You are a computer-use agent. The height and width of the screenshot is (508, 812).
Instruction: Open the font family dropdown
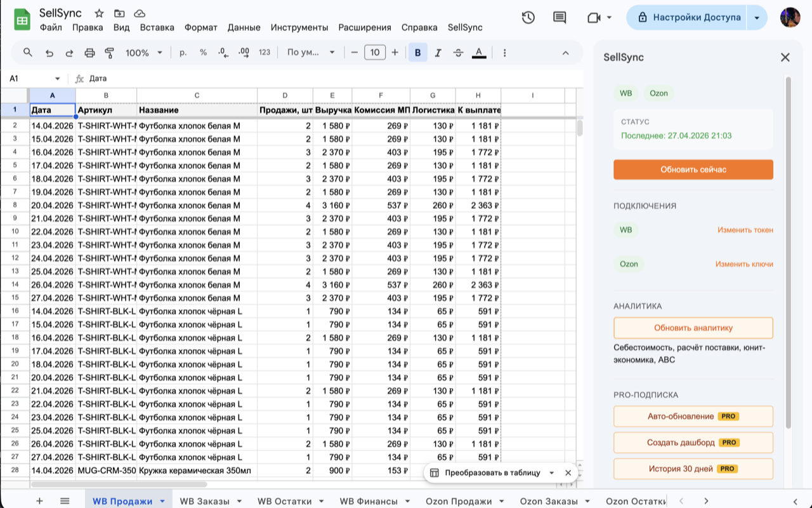pos(311,53)
